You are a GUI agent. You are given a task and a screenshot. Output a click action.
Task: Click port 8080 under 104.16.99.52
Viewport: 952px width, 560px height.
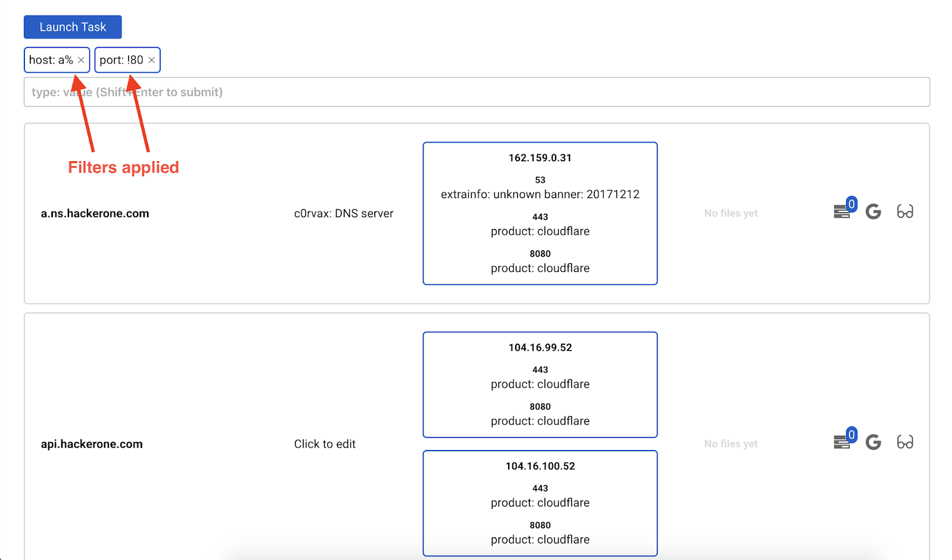tap(540, 407)
